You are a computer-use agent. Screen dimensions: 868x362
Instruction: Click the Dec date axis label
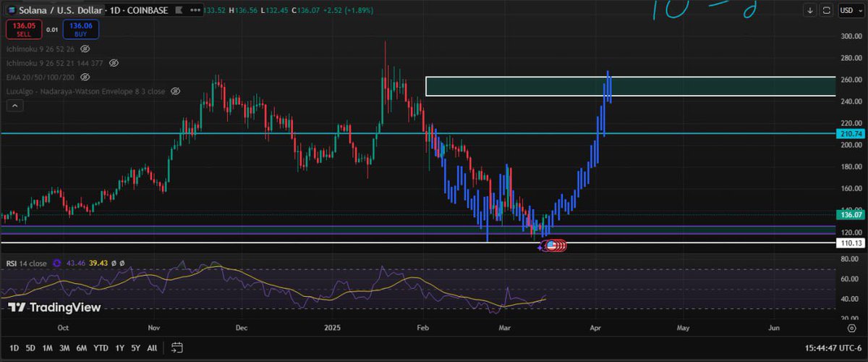point(242,327)
